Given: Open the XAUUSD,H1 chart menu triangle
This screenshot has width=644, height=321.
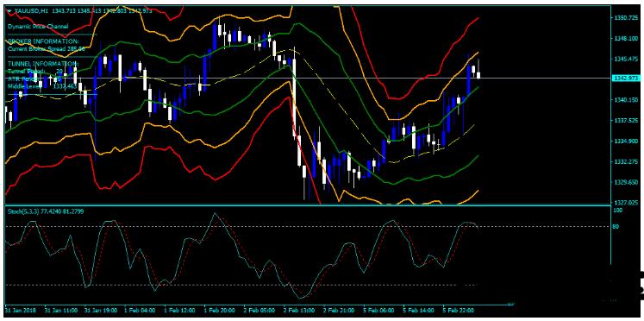Looking at the screenshot, I should [x=9, y=11].
